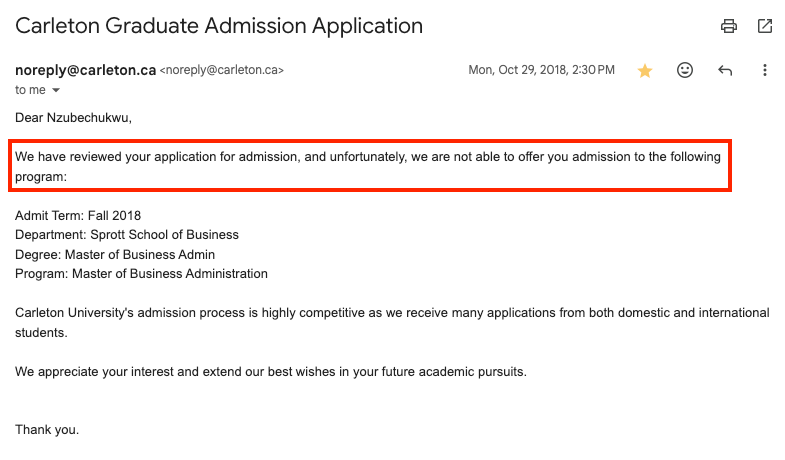Click the Sprott School of Business department line

[x=127, y=235]
